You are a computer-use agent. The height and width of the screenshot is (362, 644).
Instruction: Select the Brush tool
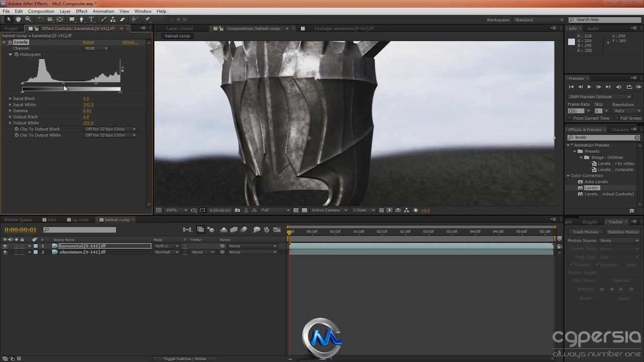click(x=104, y=20)
